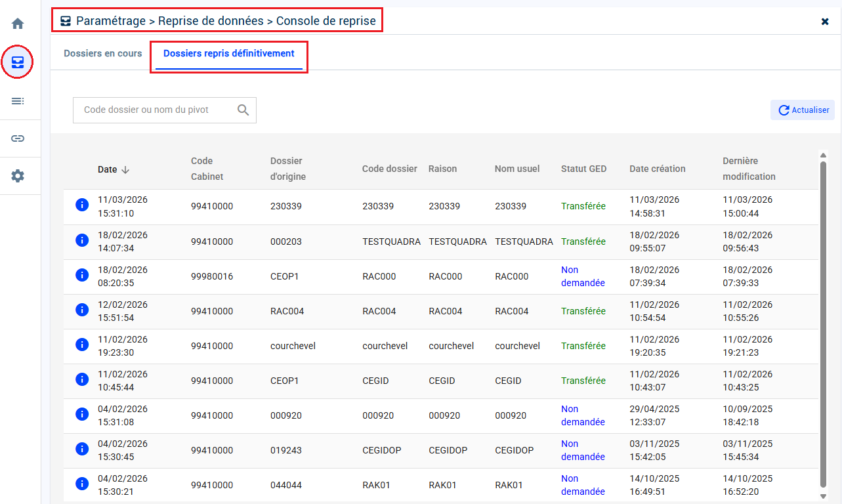Open the settings gear sidebar icon
The height and width of the screenshot is (504, 842).
18,176
